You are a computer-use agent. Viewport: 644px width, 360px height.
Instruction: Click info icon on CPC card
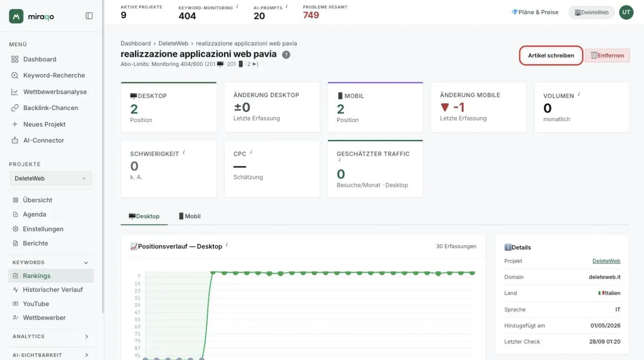[251, 152]
